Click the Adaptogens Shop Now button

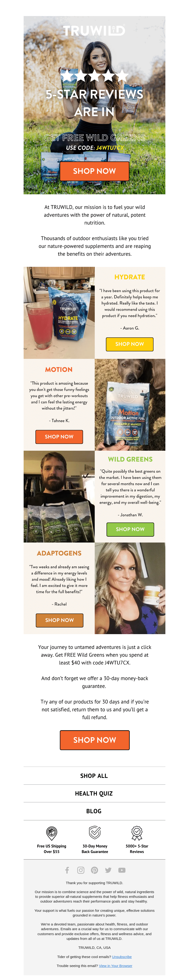coord(60,620)
